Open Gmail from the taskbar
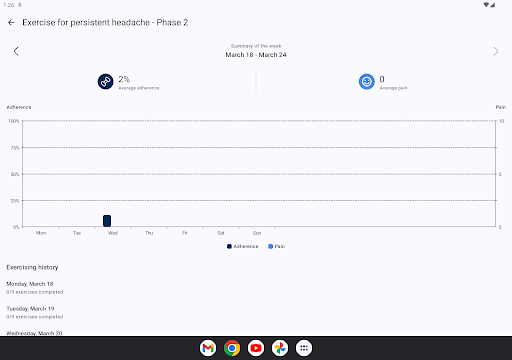 (x=208, y=348)
